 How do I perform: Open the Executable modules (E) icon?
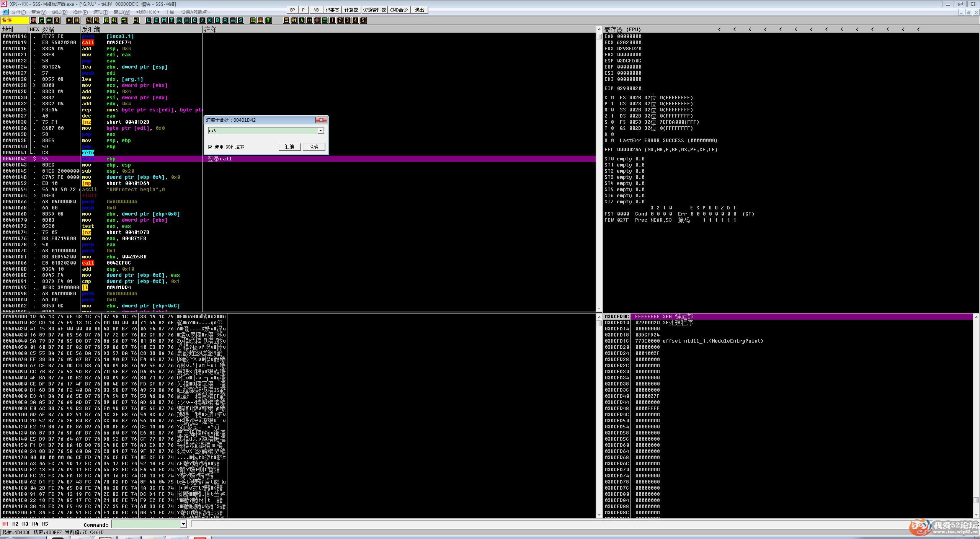pos(156,20)
